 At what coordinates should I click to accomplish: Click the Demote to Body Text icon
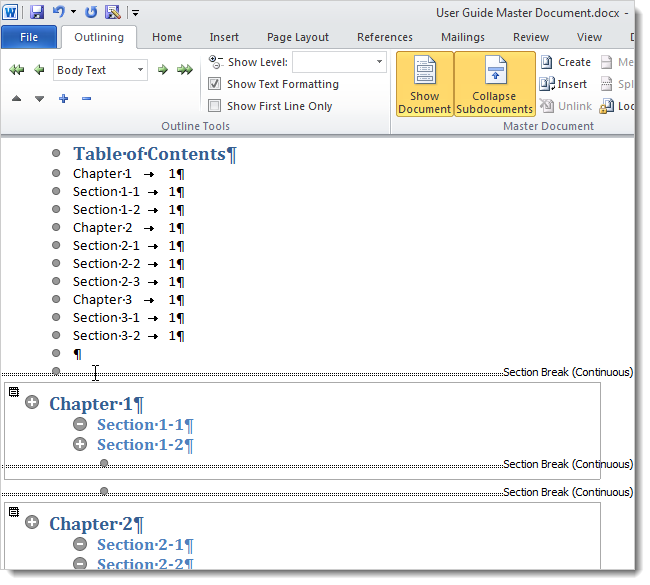tap(185, 70)
